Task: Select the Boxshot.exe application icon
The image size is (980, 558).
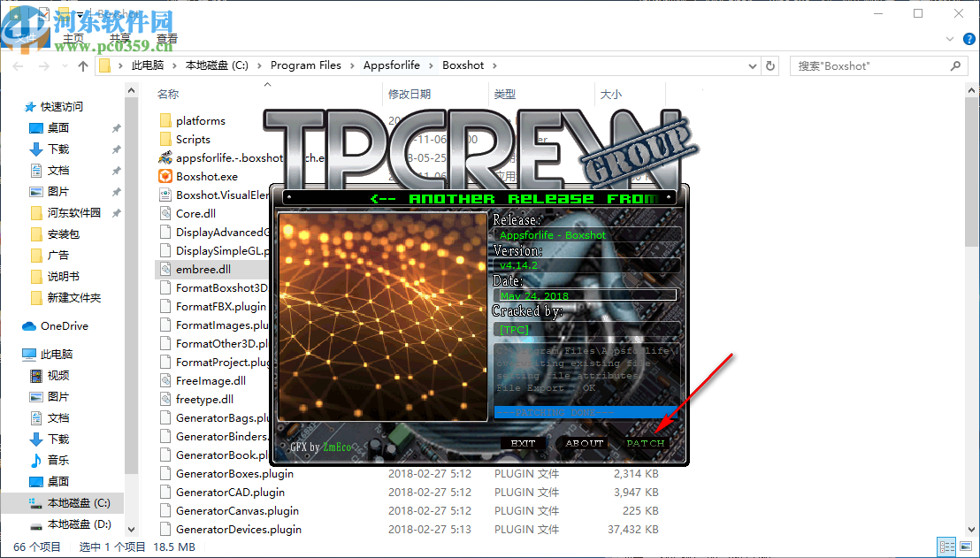Action: tap(165, 176)
